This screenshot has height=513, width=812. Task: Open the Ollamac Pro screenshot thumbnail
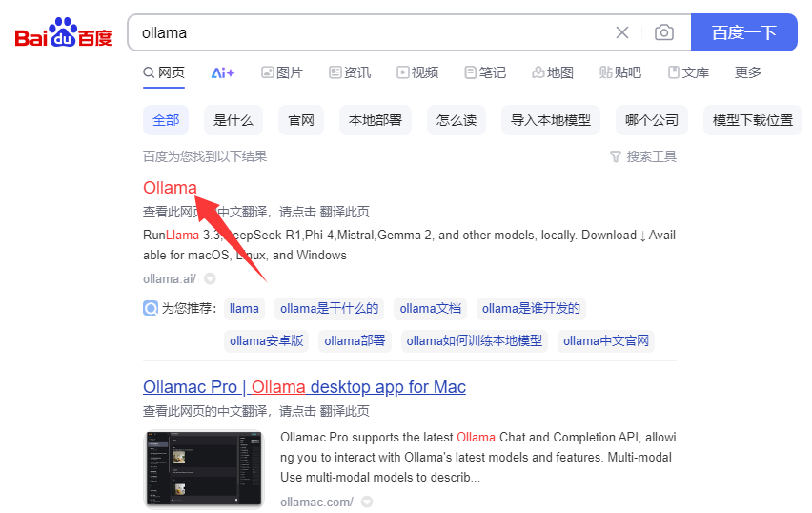click(x=204, y=469)
